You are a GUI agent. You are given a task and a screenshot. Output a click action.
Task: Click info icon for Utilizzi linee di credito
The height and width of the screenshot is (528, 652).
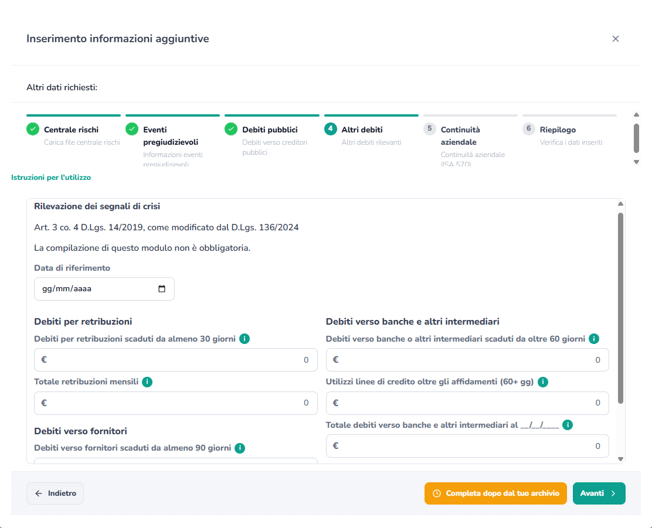(x=543, y=382)
